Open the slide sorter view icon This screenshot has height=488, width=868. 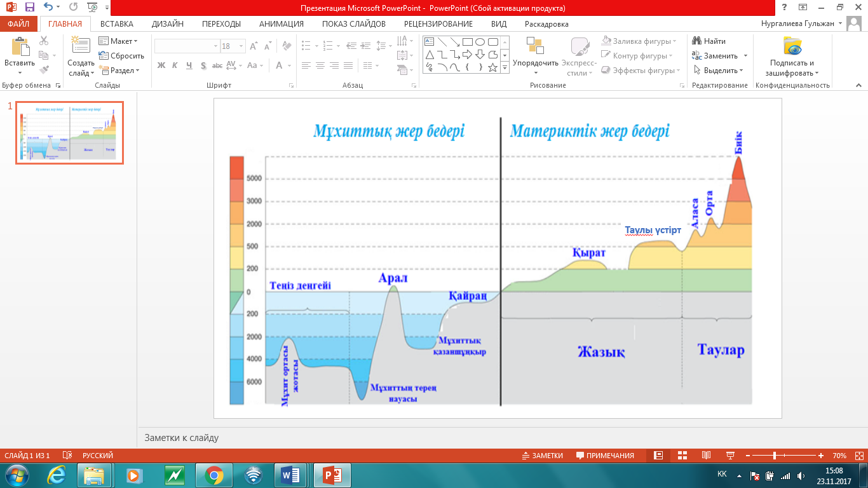pyautogui.click(x=682, y=456)
